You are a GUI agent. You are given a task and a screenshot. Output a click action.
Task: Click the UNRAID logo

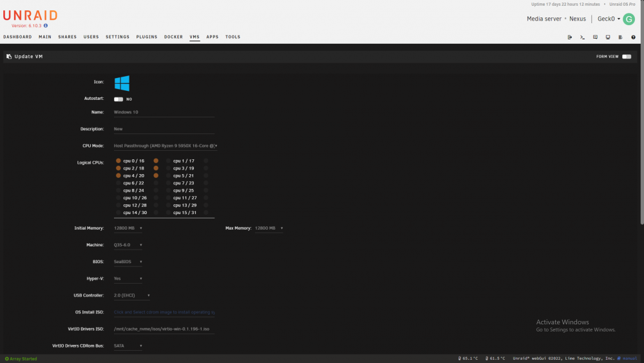click(x=30, y=15)
